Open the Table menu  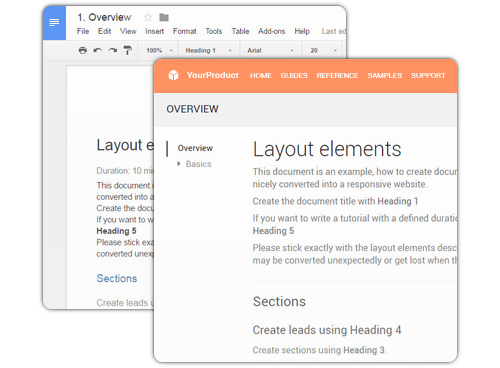point(240,31)
